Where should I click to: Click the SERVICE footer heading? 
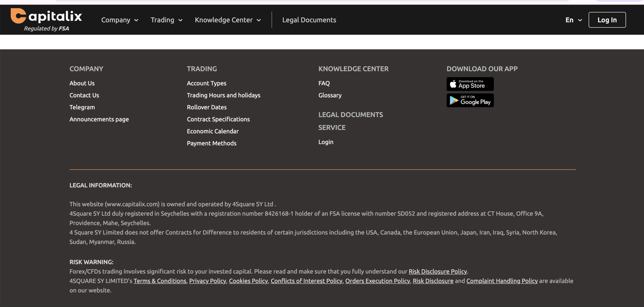(x=332, y=128)
